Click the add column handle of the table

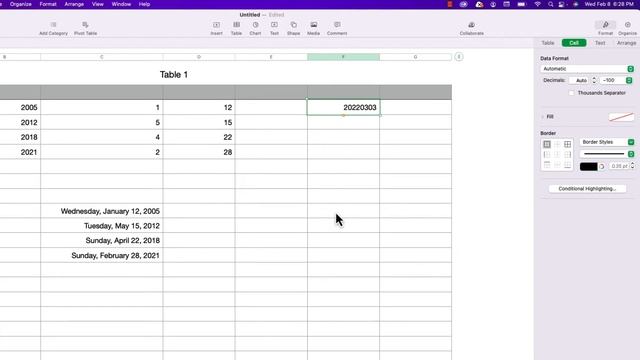coord(459,57)
